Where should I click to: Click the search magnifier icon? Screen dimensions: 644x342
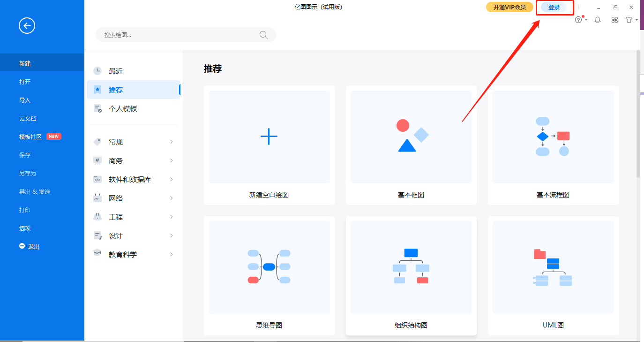pyautogui.click(x=263, y=35)
